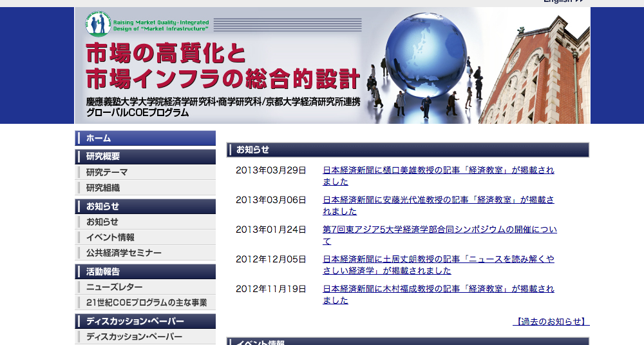Select 研究テーマ in the sidebar
This screenshot has width=644, height=345.
point(146,172)
